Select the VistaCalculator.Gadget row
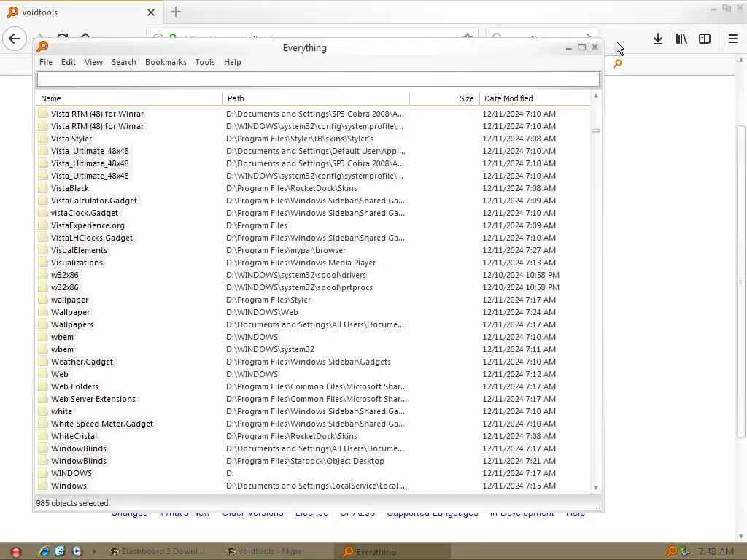 [314, 201]
